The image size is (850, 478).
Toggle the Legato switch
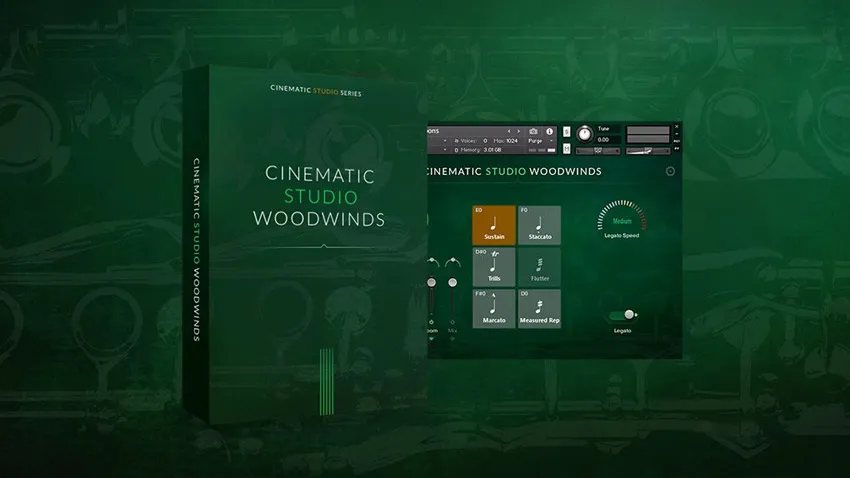click(624, 314)
